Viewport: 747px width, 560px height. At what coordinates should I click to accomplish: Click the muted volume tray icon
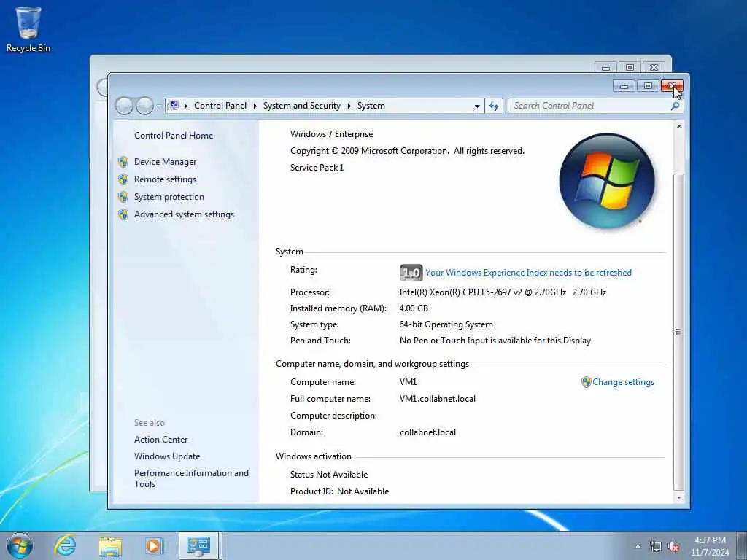(673, 547)
